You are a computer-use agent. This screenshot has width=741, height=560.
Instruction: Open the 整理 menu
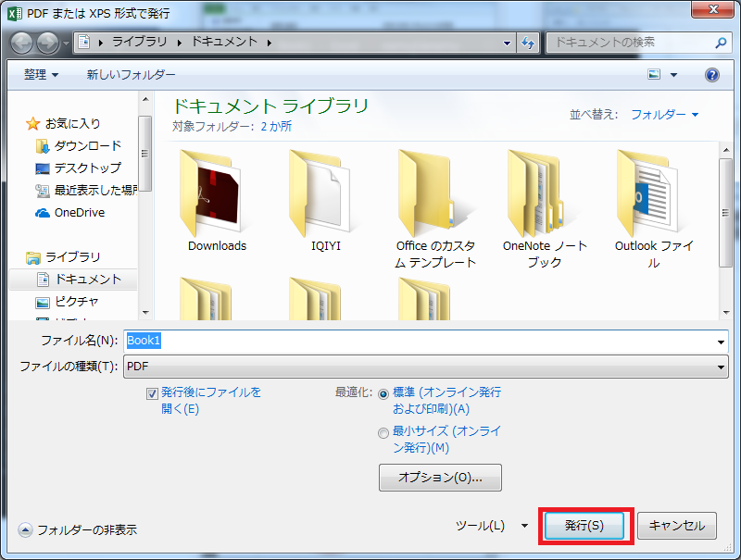coord(39,73)
